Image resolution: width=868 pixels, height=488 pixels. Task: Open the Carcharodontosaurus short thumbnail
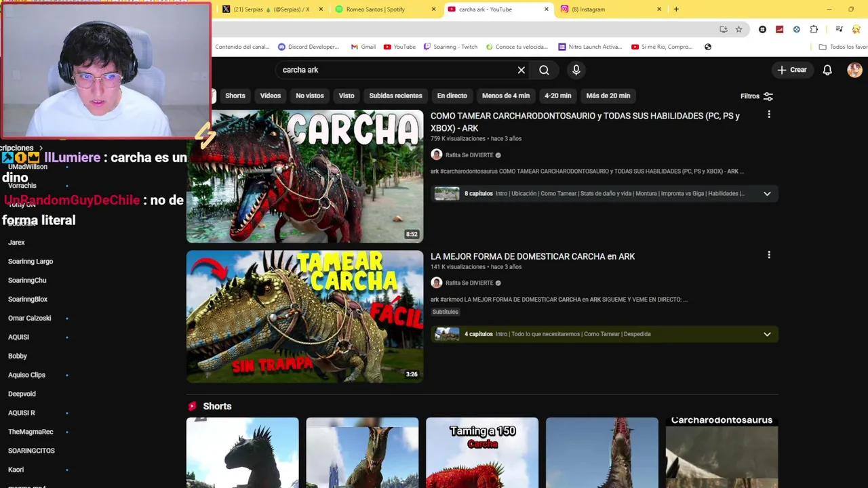(722, 453)
